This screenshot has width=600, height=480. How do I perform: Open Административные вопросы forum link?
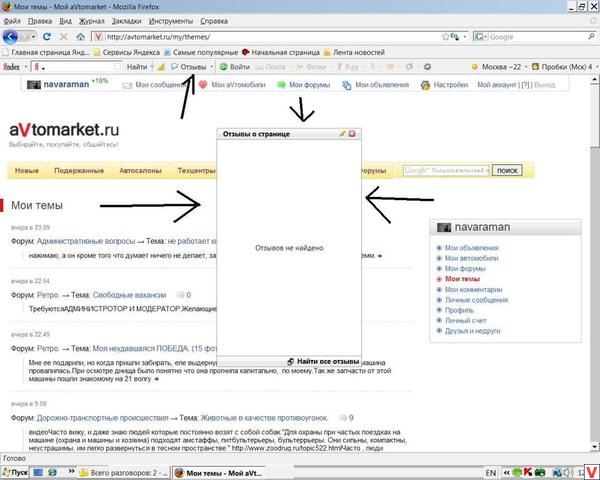[86, 241]
